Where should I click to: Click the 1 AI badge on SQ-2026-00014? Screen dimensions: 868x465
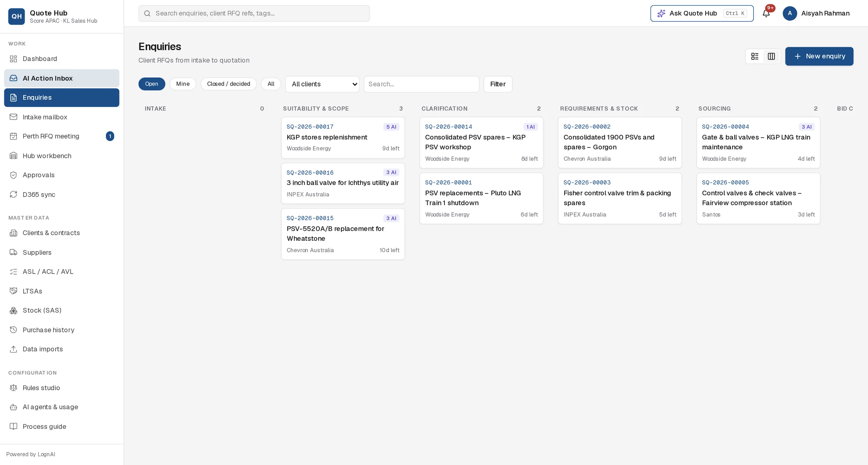coord(530,127)
